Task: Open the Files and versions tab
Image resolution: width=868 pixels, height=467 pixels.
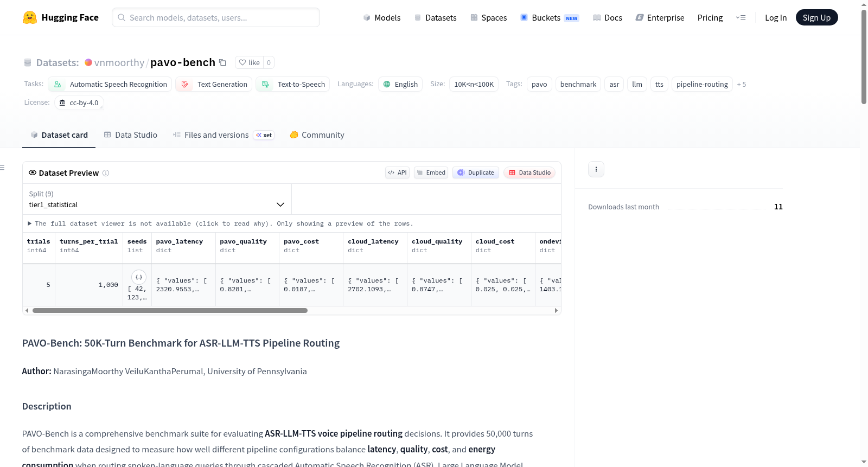Action: [223, 135]
